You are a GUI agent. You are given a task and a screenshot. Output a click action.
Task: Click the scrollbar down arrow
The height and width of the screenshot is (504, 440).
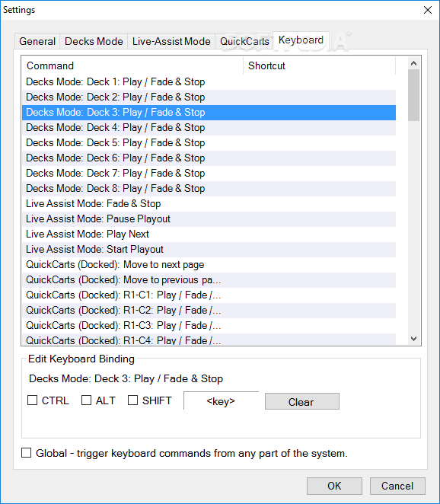pos(414,339)
